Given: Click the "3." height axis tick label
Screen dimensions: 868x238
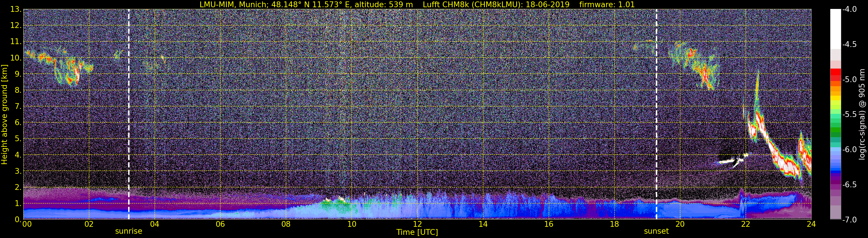Looking at the screenshot, I should click(18, 171).
